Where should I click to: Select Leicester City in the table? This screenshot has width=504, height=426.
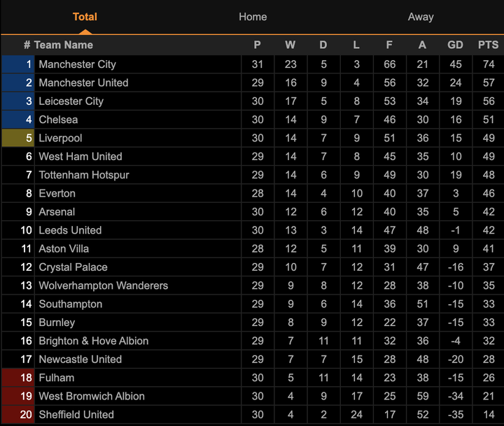coord(71,101)
